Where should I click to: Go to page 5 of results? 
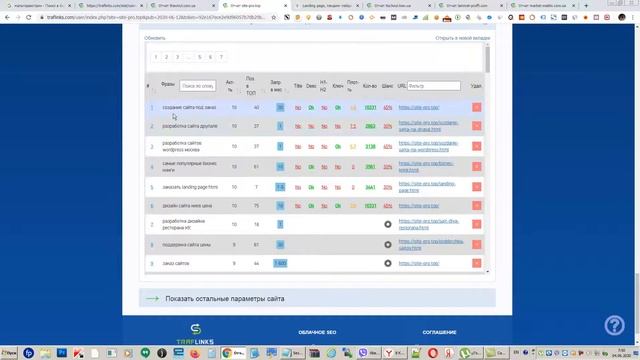(200, 57)
